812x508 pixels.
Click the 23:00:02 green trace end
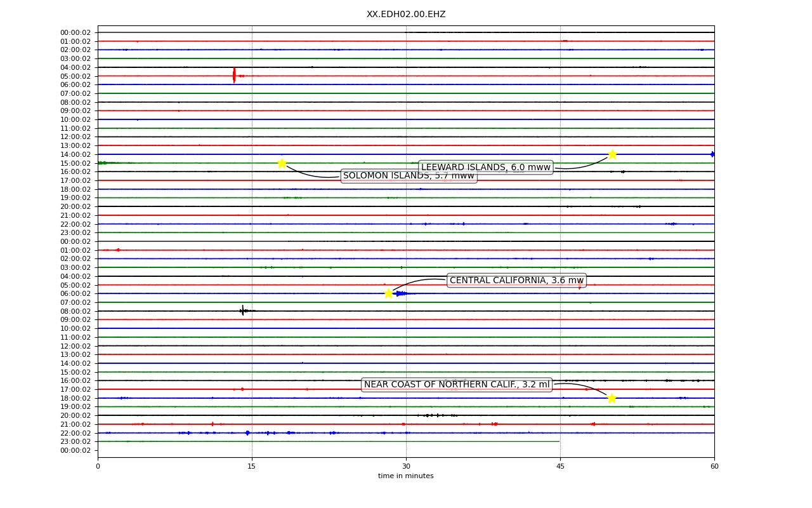click(559, 441)
